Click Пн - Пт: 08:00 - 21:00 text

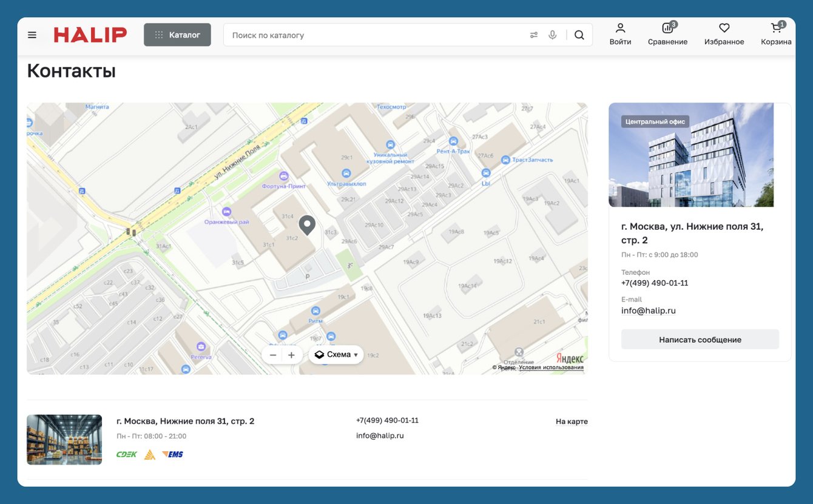[x=152, y=436]
